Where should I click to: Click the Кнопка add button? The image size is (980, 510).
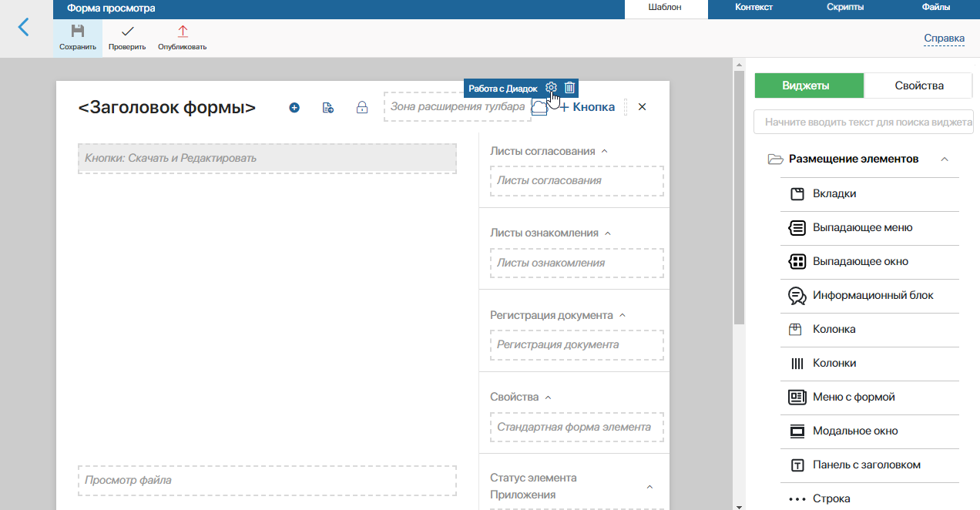pos(587,107)
